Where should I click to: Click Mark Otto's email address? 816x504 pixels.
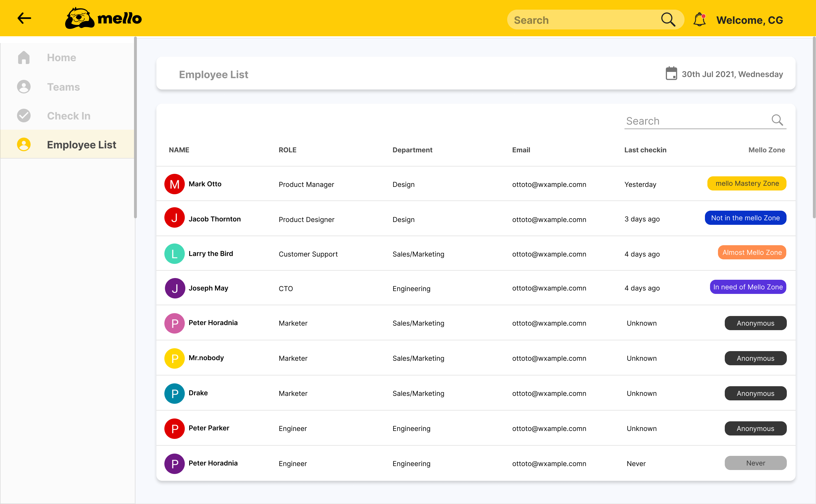click(549, 184)
